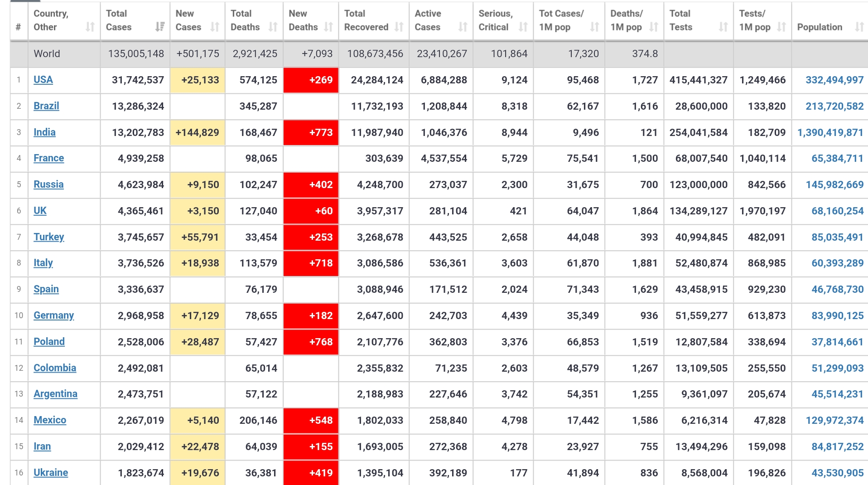Screen dimensions: 868x485
Task: Select Turkey new cases +55,791 cell
Action: (x=197, y=237)
